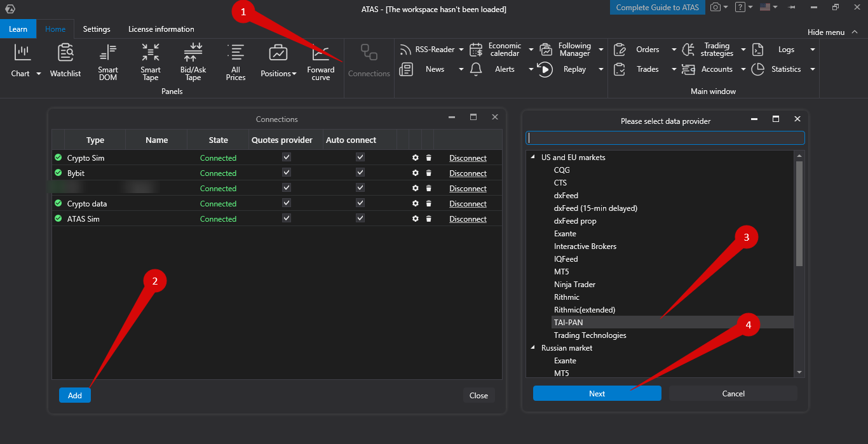The width and height of the screenshot is (868, 444).
Task: Click Next in data provider dialog
Action: click(x=597, y=393)
